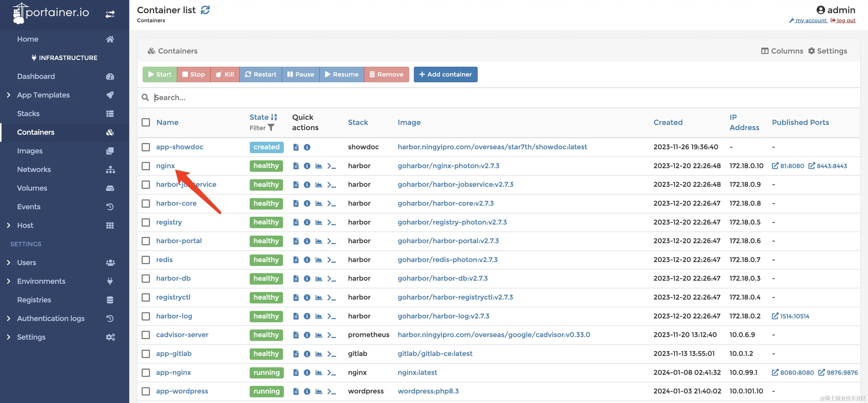Image resolution: width=868 pixels, height=403 pixels.
Task: Click the Pause button
Action: coord(300,74)
